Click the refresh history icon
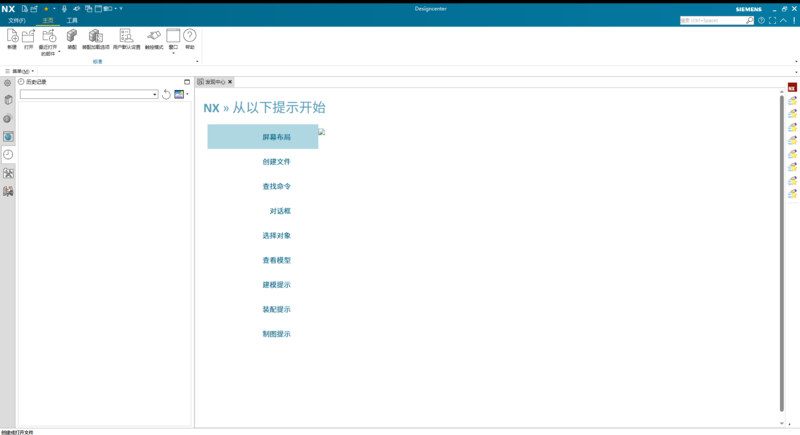Screen dimensions: 800x435 point(166,94)
